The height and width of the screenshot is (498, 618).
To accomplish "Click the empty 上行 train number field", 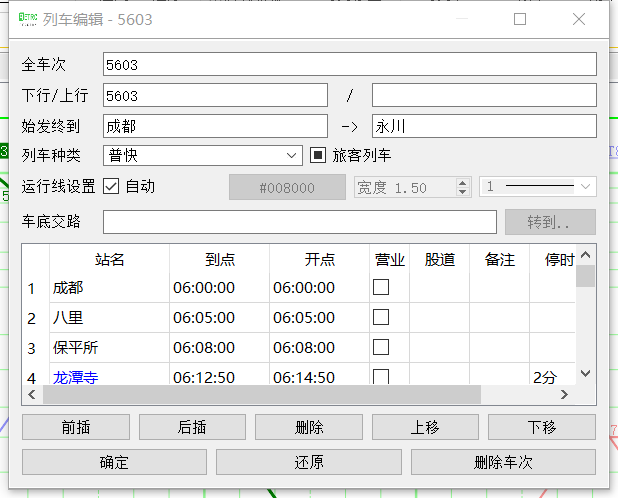I will point(484,95).
